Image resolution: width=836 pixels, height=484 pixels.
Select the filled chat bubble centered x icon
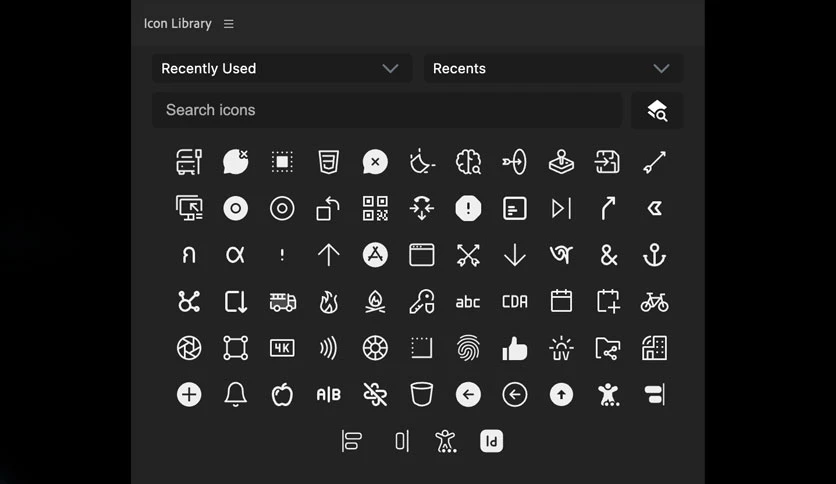coord(375,162)
